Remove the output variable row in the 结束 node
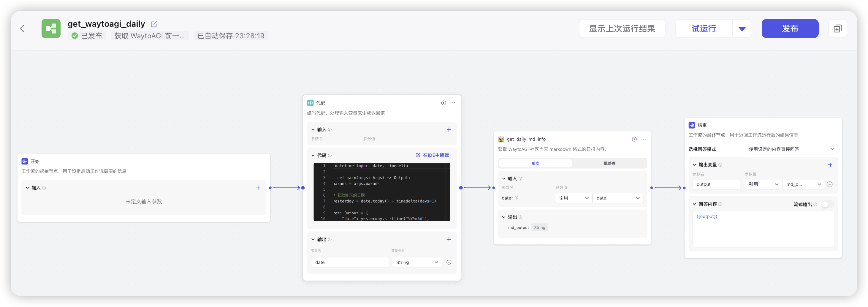Viewport: 868px width, 307px height. [x=830, y=184]
